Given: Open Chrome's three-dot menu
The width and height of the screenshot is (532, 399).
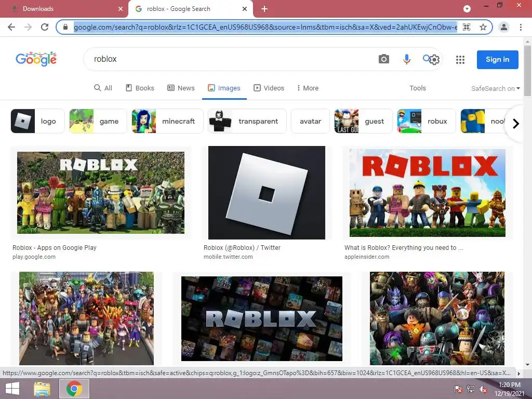Looking at the screenshot, I should [x=521, y=27].
